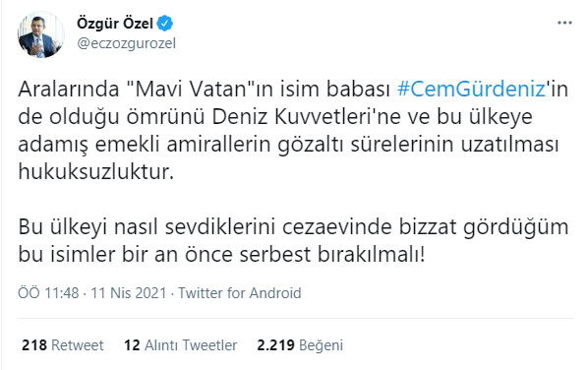
Task: Open the #CemGürdeniz hashtag
Action: (471, 89)
